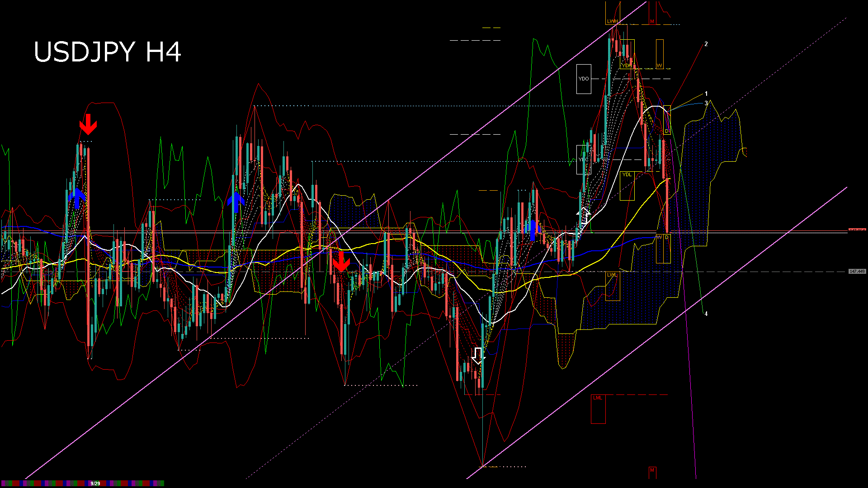868x488 pixels.
Task: Click the USDJPY H4 chart title
Action: (108, 52)
